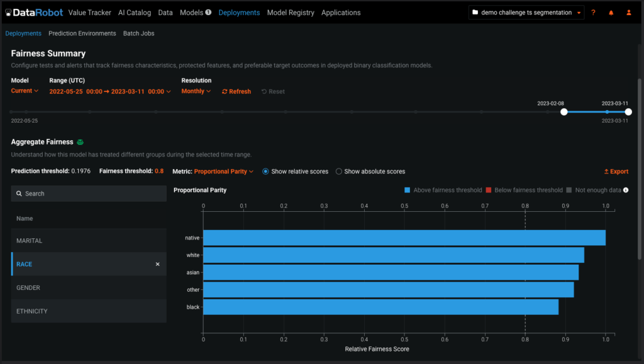Clear RACE selection with X icon

pos(158,264)
